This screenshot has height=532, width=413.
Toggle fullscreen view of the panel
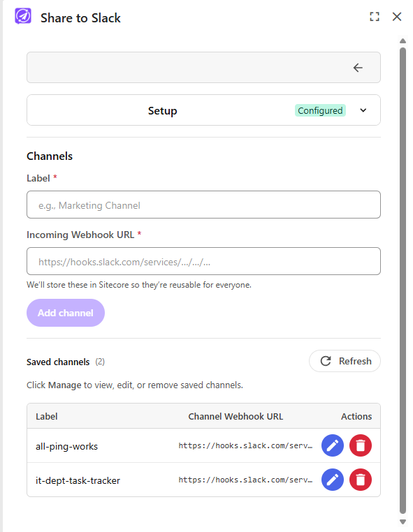pos(375,17)
